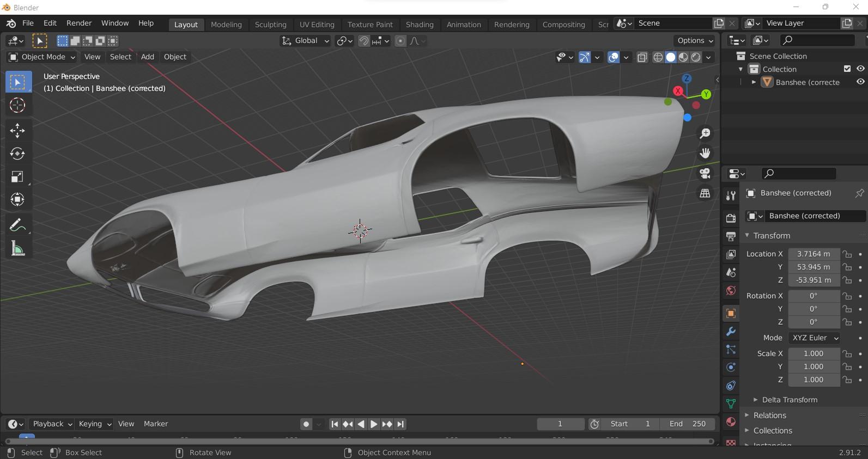The image size is (868, 459).
Task: Switch to rendered shading mode
Action: (696, 57)
